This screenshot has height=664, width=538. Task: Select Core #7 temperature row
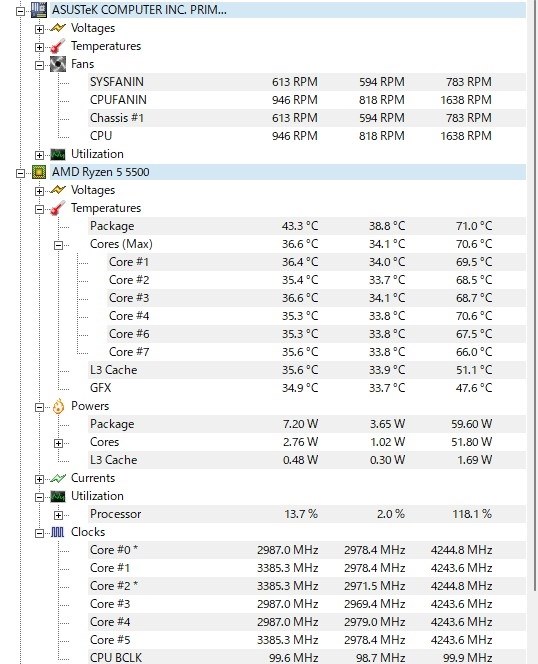[x=316, y=352]
